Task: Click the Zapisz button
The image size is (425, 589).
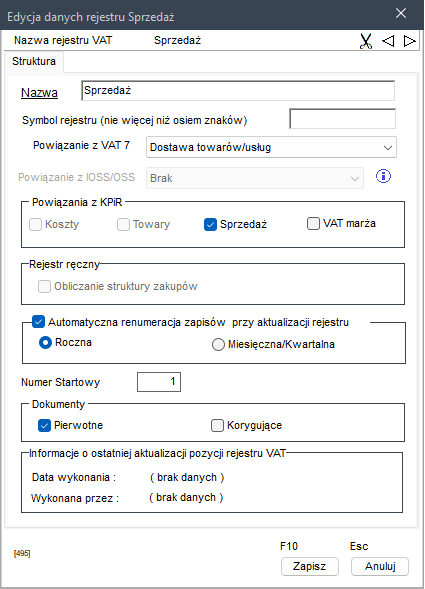Action: click(310, 566)
